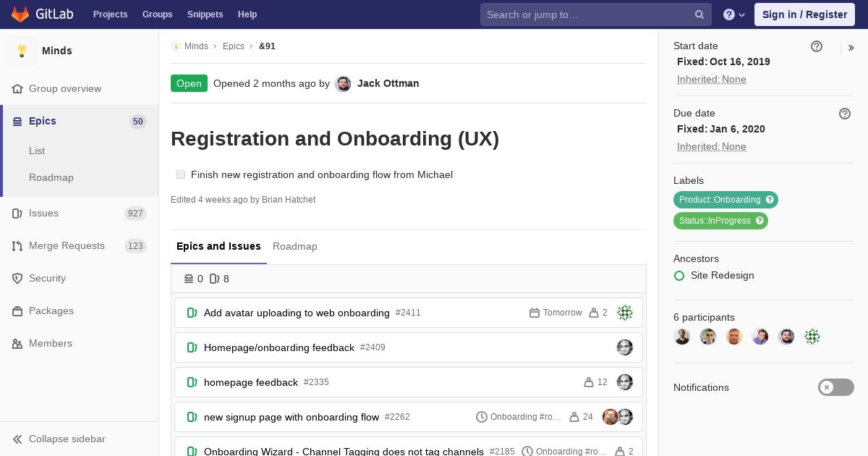Open the Groups menu
Viewport: 868px width, 456px height.
[x=157, y=14]
